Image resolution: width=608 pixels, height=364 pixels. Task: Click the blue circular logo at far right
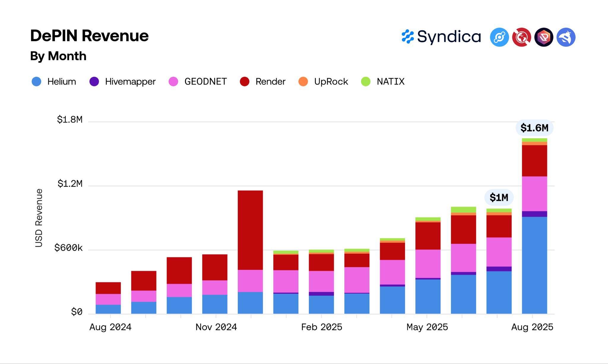click(566, 37)
